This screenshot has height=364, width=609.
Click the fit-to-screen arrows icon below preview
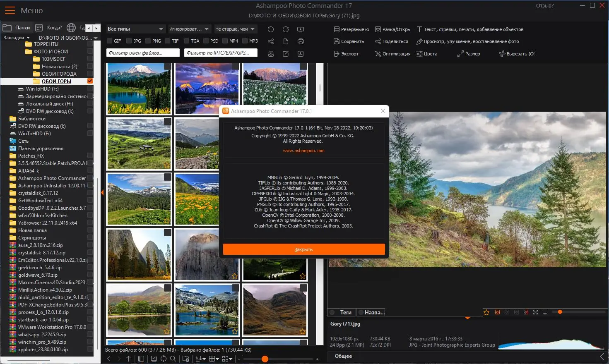click(535, 312)
